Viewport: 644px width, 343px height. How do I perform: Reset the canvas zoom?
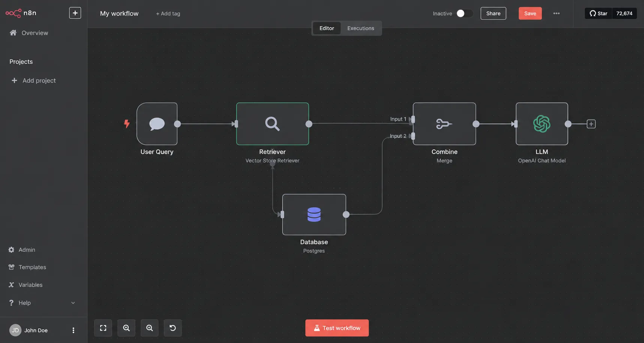pyautogui.click(x=173, y=328)
